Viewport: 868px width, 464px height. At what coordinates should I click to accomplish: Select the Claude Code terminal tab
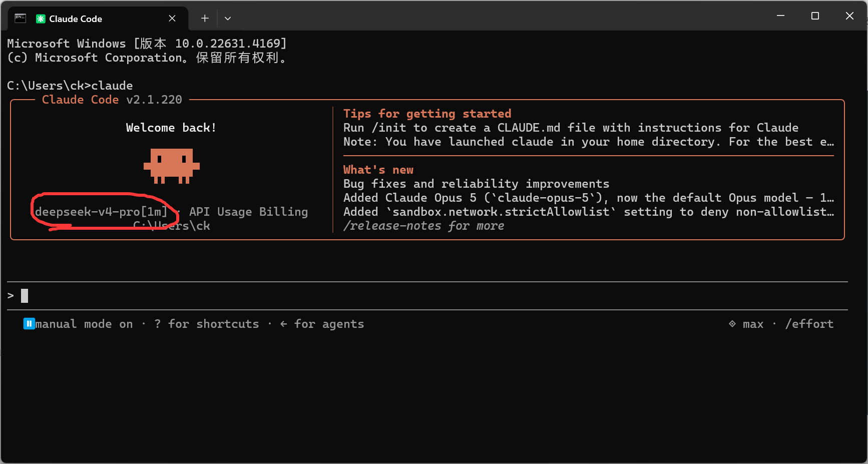click(98, 19)
